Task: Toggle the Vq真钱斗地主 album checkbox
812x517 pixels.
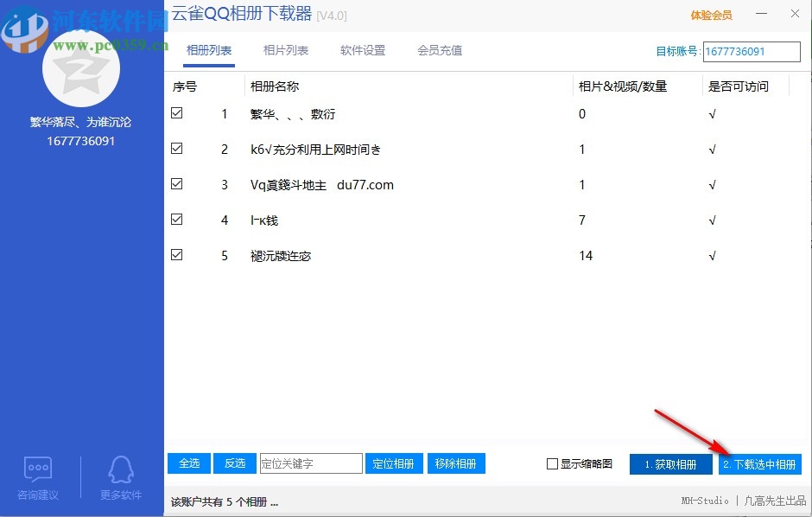Action: (176, 183)
